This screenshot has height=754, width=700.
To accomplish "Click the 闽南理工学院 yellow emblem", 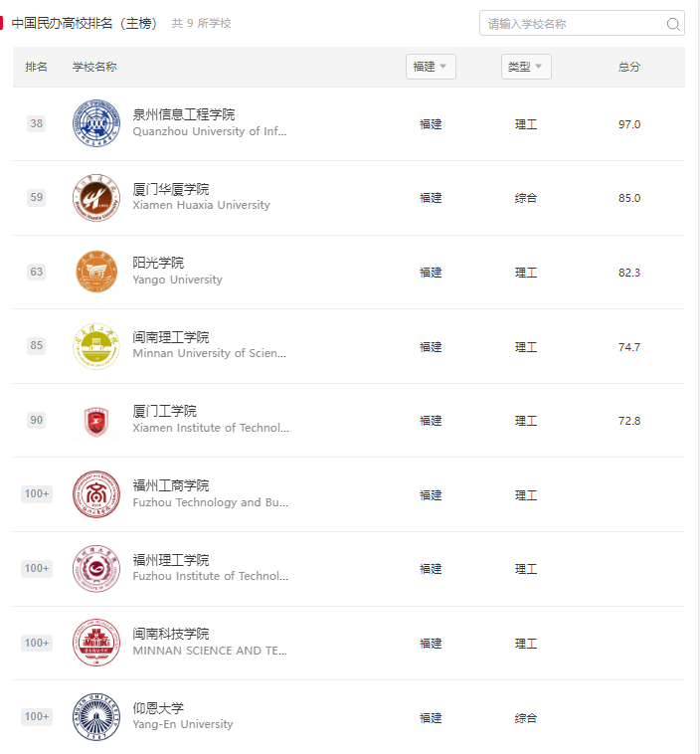I will tap(96, 346).
